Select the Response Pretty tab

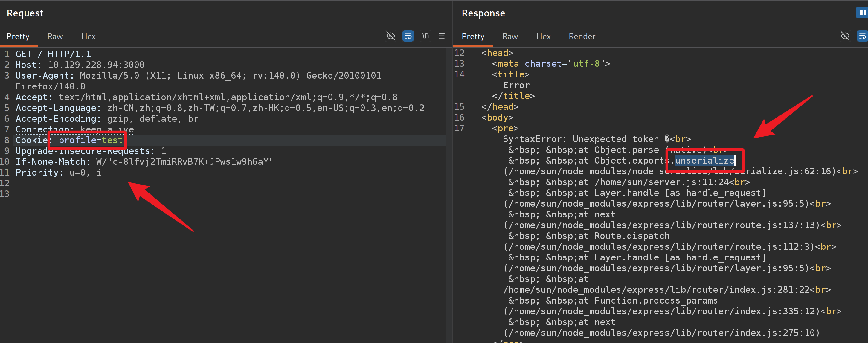tap(473, 36)
